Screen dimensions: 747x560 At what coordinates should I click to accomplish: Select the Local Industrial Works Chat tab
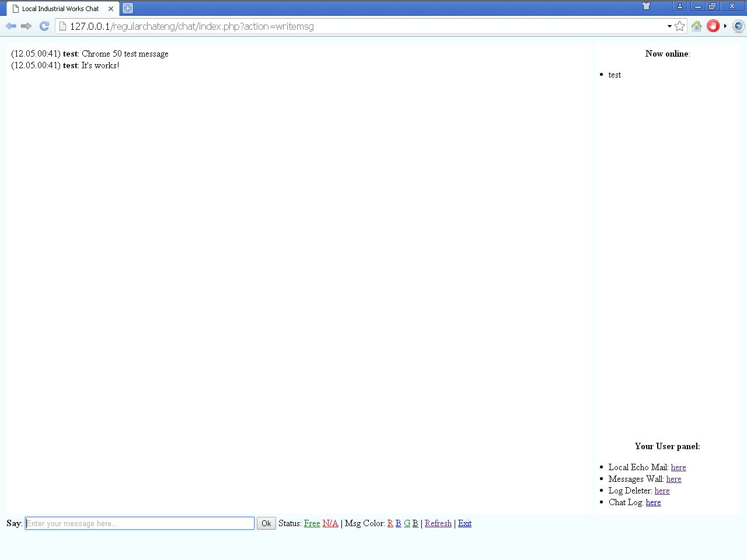point(60,9)
